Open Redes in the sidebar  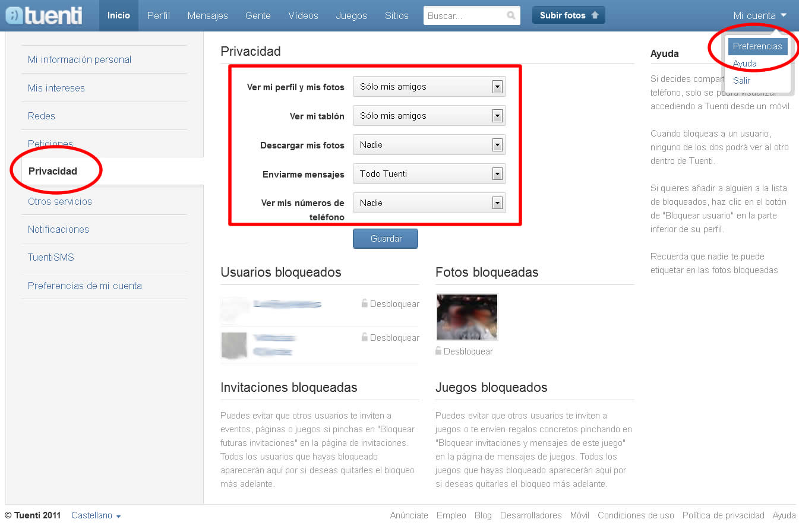pyautogui.click(x=42, y=116)
